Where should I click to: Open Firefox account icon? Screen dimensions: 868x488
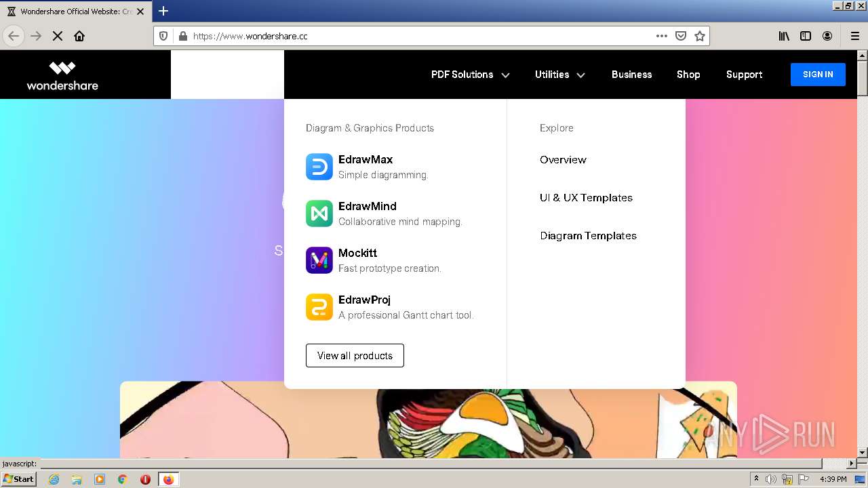coord(827,36)
